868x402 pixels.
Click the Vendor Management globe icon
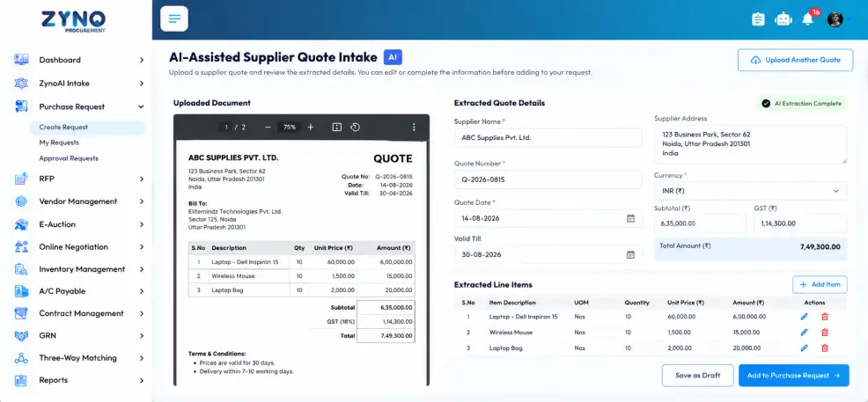21,201
